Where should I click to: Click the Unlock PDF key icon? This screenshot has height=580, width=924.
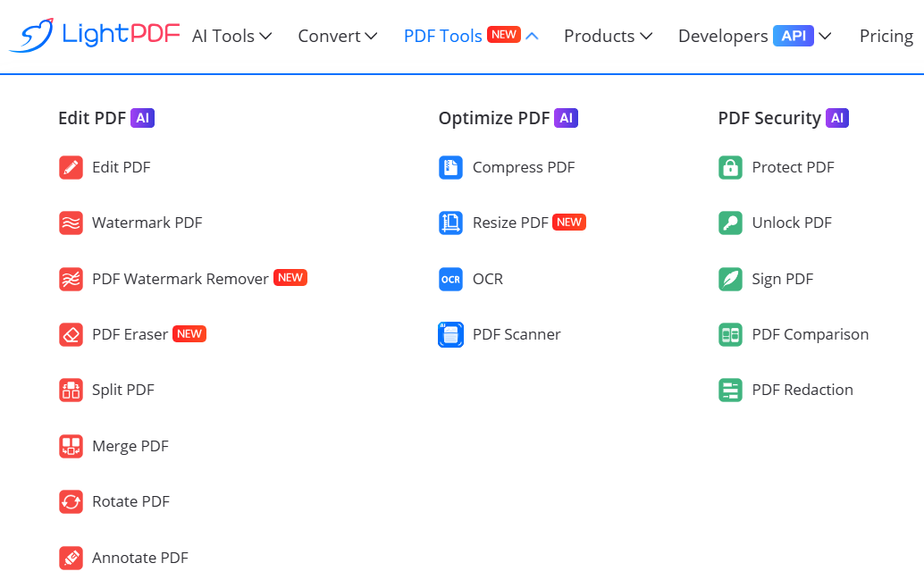click(731, 223)
